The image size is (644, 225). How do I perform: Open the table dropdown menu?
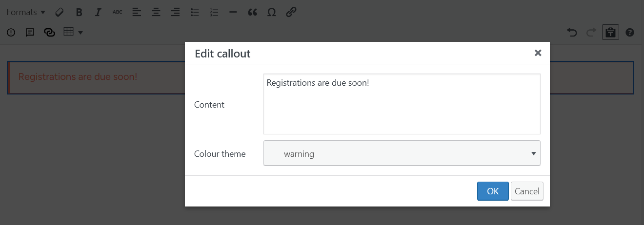click(73, 33)
